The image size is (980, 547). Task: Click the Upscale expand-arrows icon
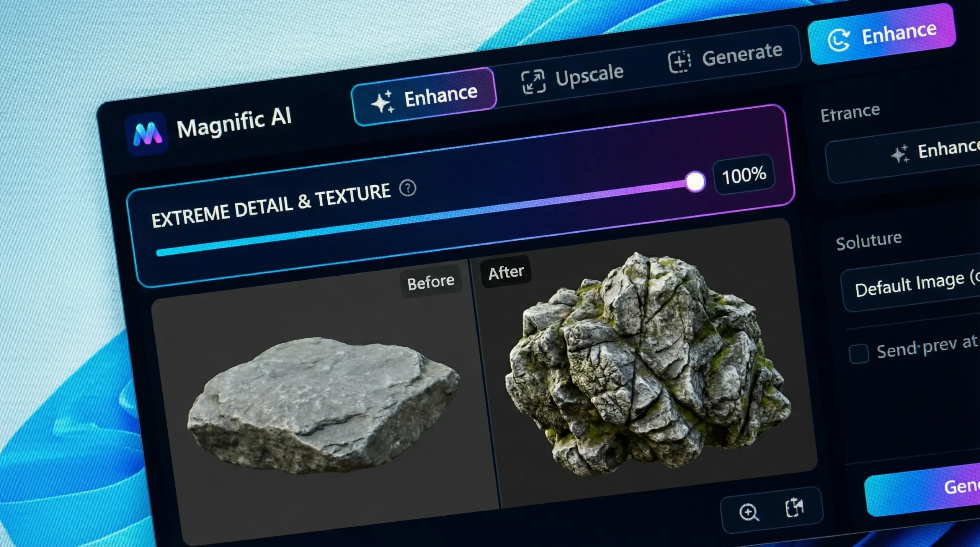click(533, 82)
